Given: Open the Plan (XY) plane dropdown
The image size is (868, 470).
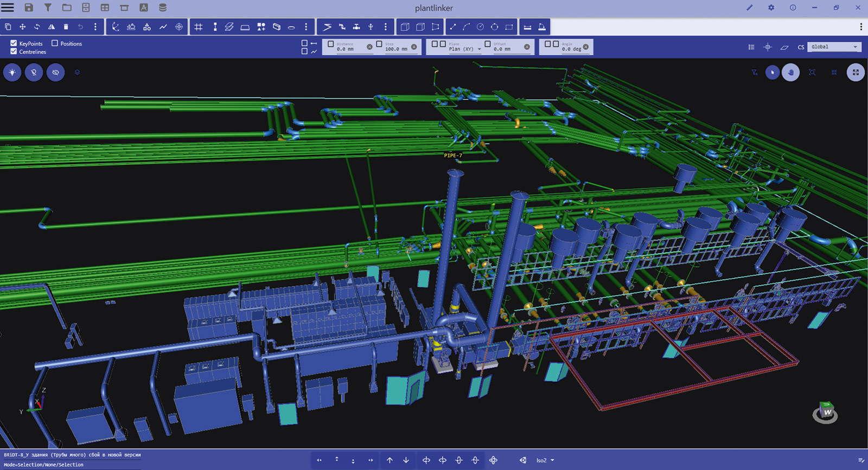Looking at the screenshot, I should (x=465, y=49).
